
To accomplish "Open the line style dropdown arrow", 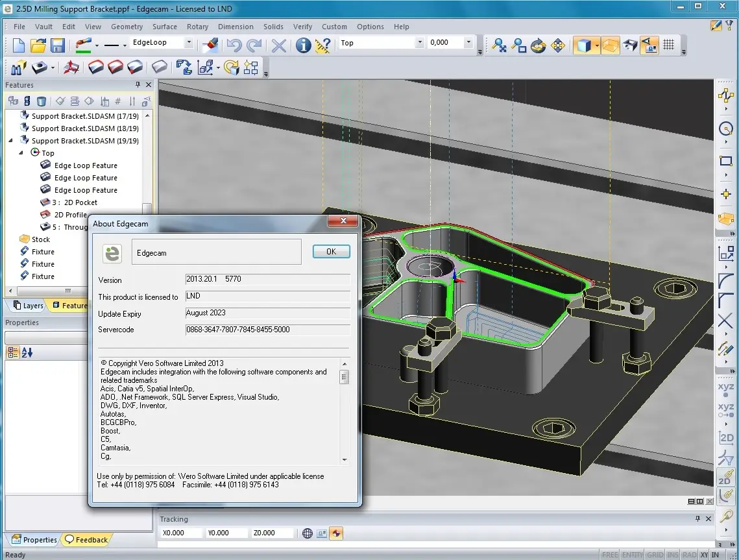I will [x=125, y=45].
